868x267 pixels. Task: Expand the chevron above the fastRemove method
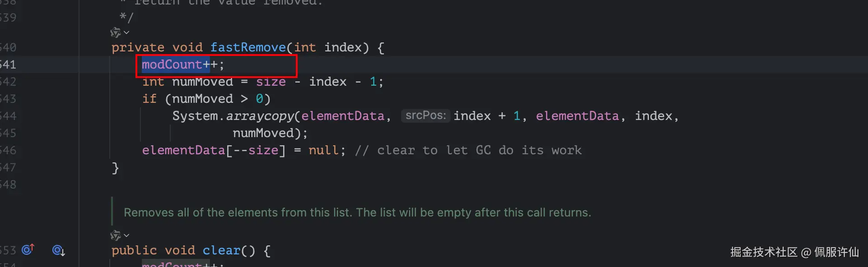click(126, 32)
